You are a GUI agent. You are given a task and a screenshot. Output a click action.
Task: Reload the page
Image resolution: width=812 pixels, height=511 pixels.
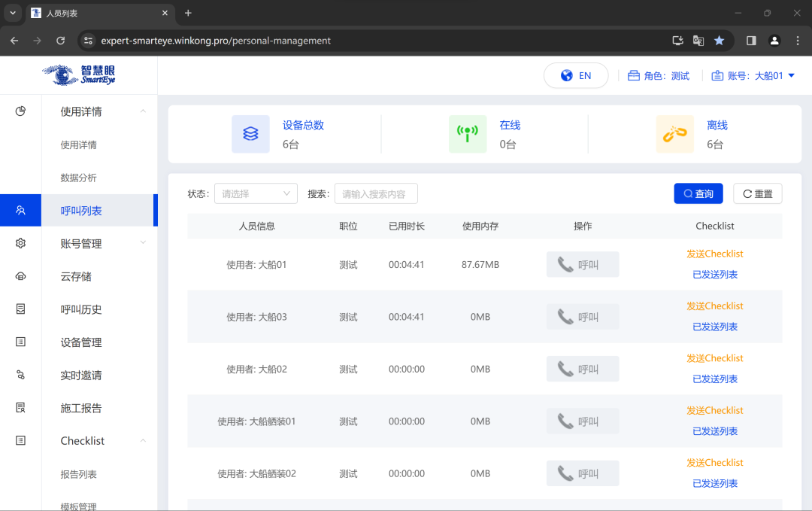(x=61, y=41)
